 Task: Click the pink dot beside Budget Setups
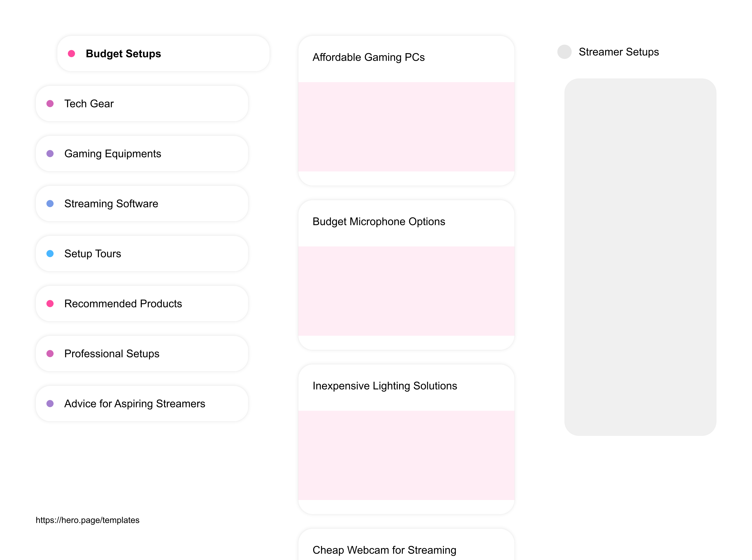click(71, 54)
